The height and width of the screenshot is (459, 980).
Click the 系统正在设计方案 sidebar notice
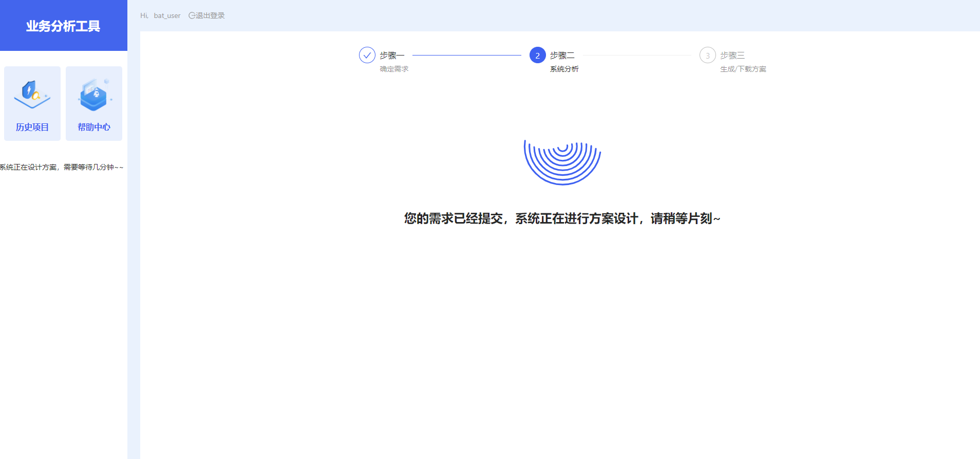tap(62, 167)
